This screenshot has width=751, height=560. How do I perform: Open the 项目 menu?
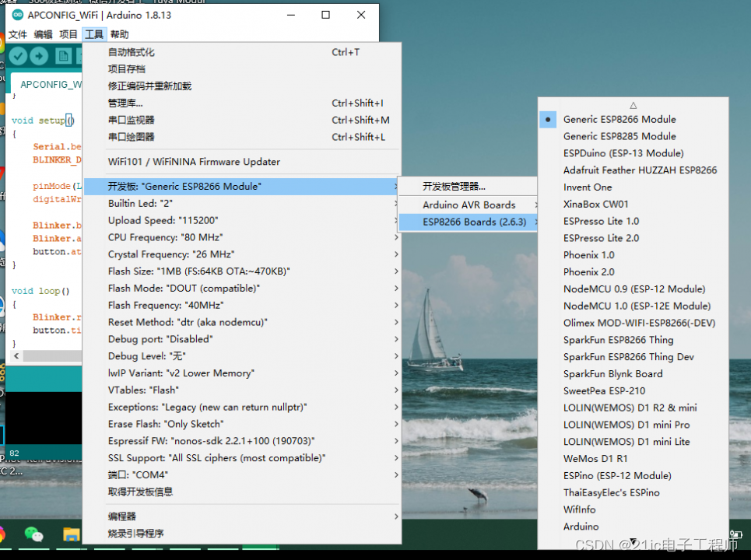pyautogui.click(x=68, y=34)
